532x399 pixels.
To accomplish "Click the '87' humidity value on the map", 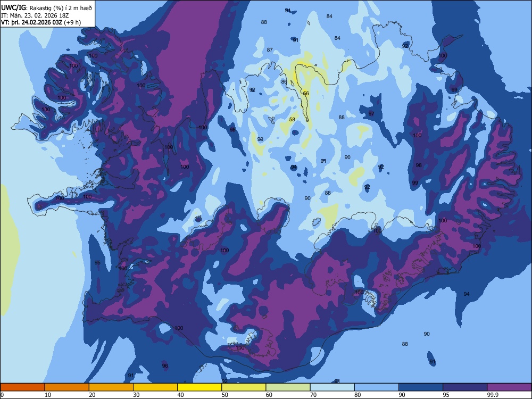I will pos(270,49).
